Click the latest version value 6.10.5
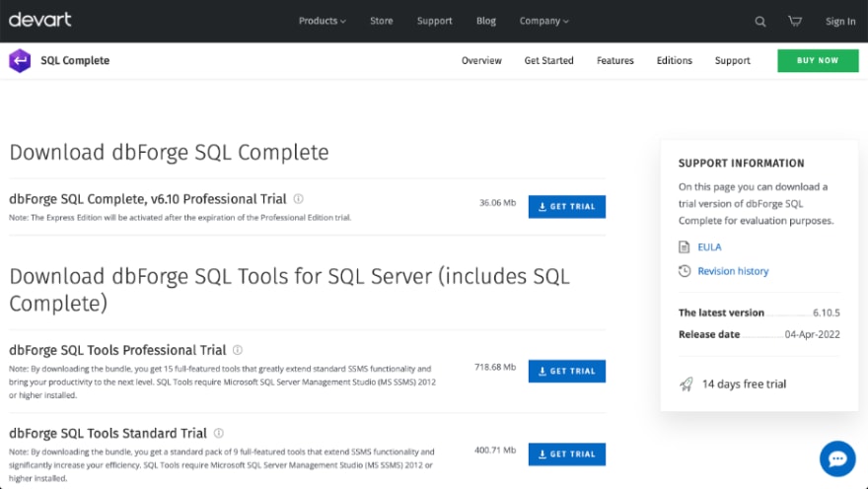Image resolution: width=868 pixels, height=489 pixels. pyautogui.click(x=826, y=313)
